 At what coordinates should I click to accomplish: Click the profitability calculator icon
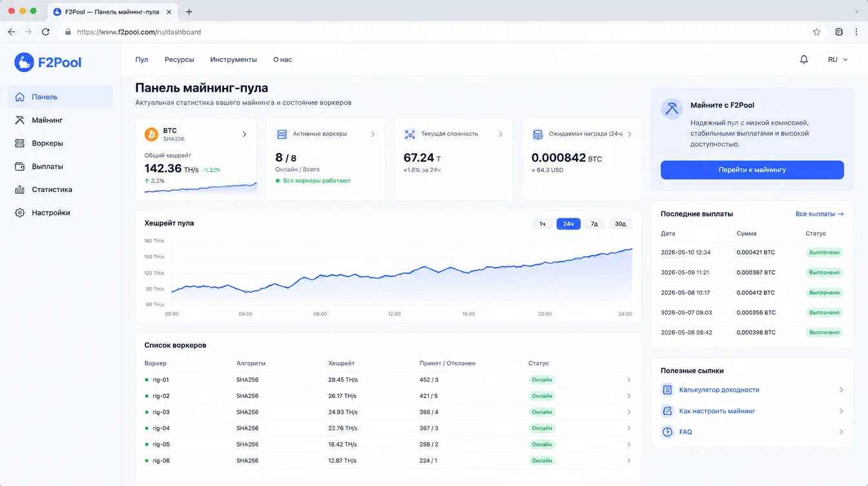coord(668,390)
